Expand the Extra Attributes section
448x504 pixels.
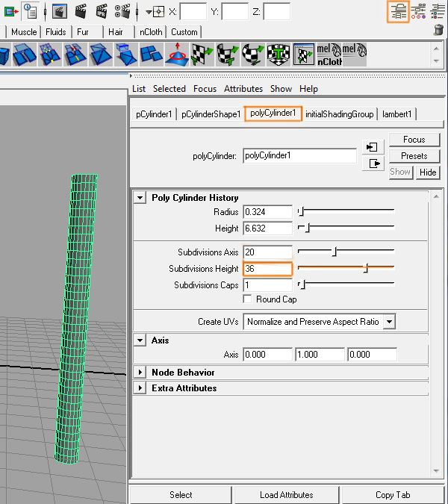tap(140, 388)
